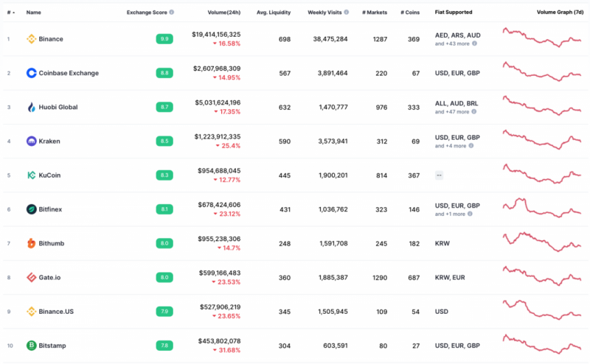This screenshot has height=364, width=590.
Task: Click 'and +47 more' fiat text for Huobi
Action: click(452, 112)
